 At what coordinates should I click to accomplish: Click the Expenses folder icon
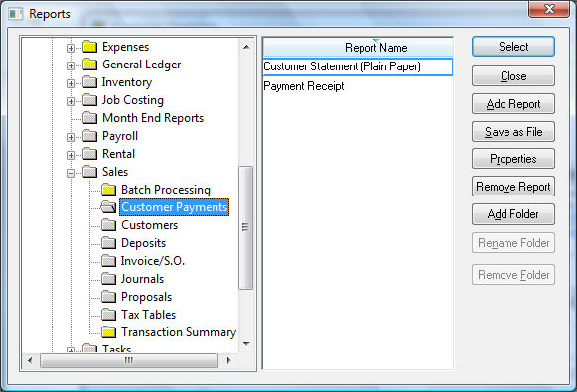point(89,47)
